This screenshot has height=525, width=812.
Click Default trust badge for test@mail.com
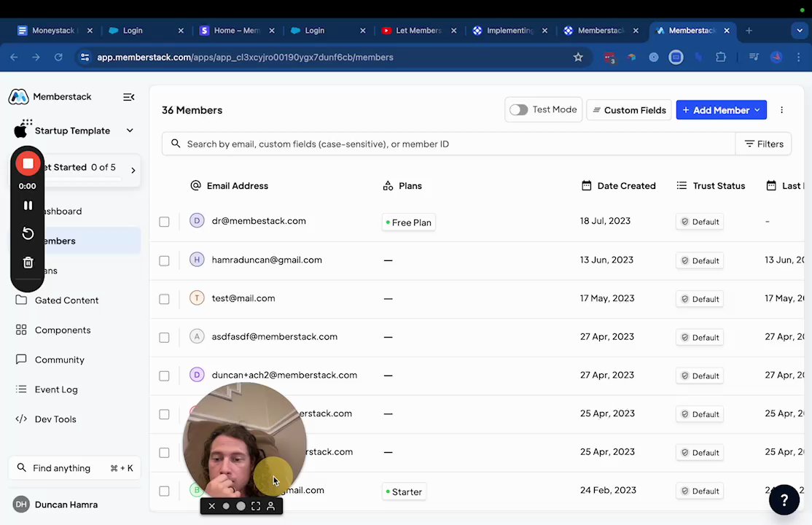700,299
